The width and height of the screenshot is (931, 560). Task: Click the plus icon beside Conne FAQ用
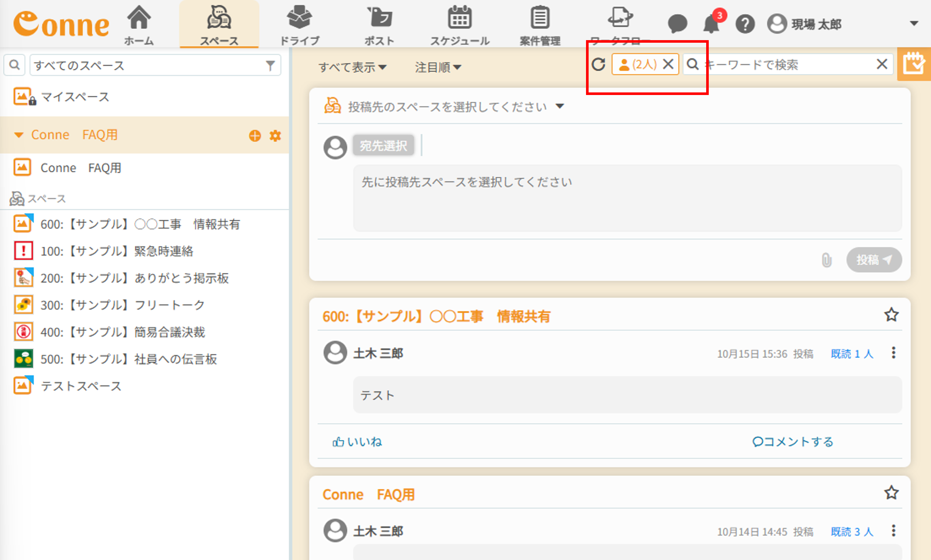point(255,135)
